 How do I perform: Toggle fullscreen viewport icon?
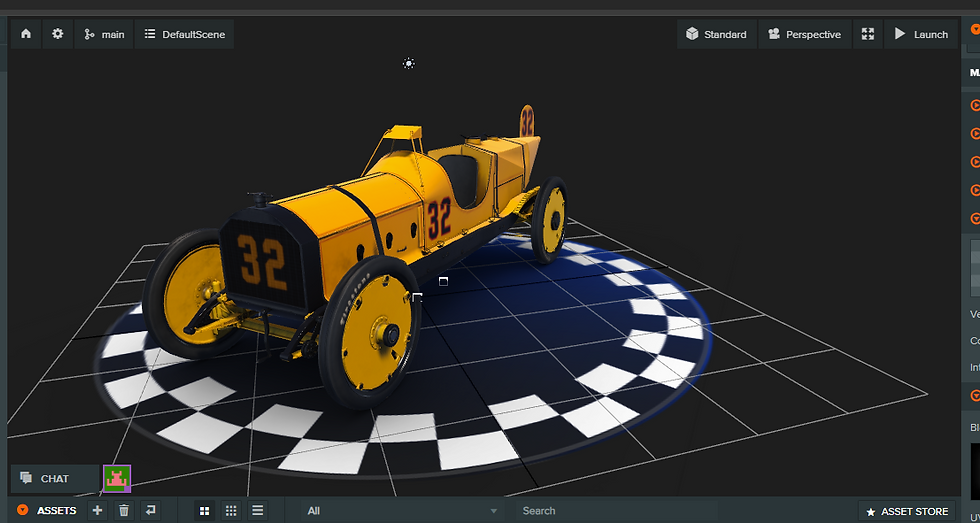868,34
